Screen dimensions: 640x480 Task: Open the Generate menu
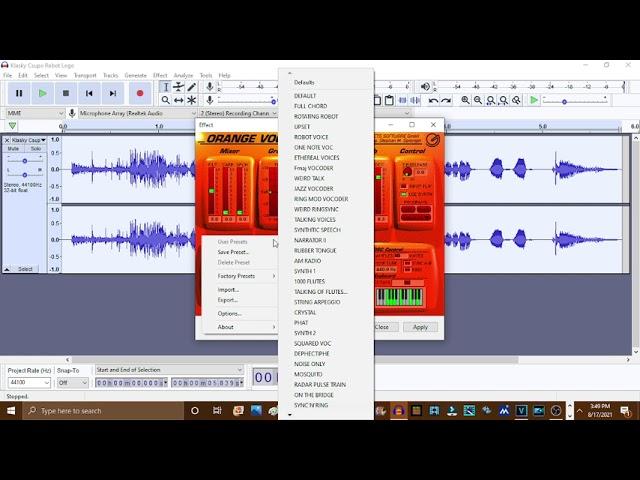[136, 76]
